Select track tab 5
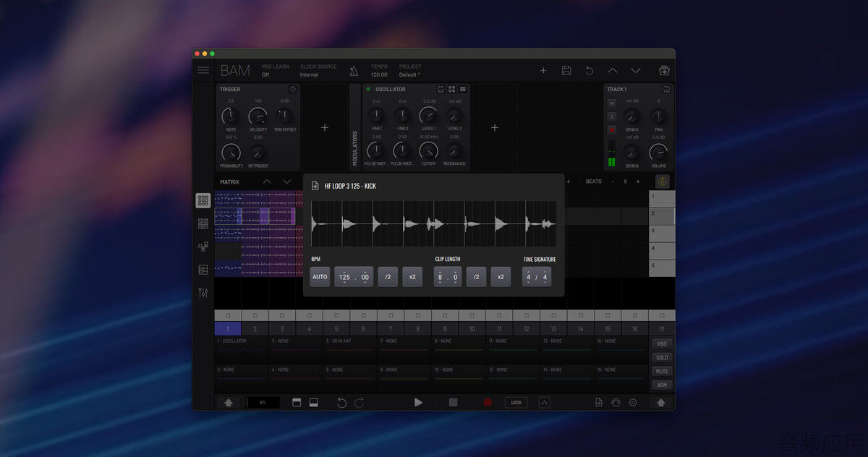Viewport: 868px width, 457px height. pyautogui.click(x=336, y=328)
